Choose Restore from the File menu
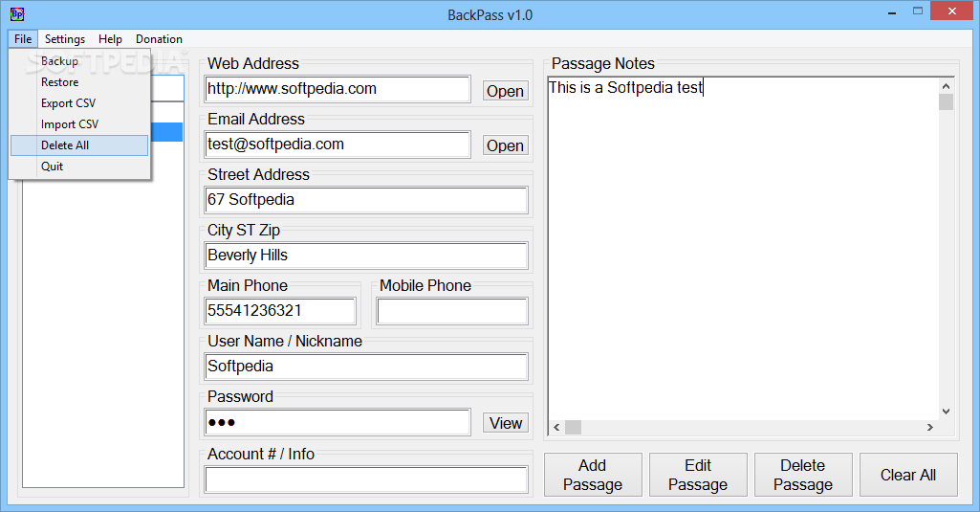Viewport: 980px width, 512px height. [80, 82]
